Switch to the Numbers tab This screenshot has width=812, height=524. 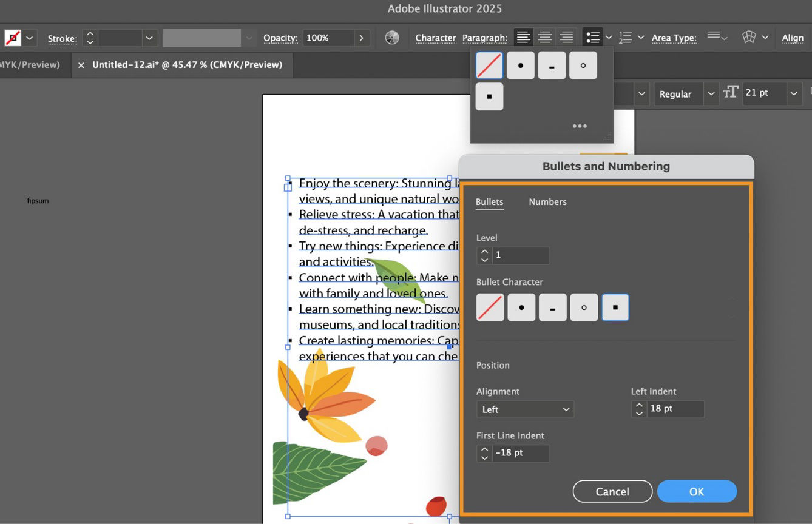[547, 201]
